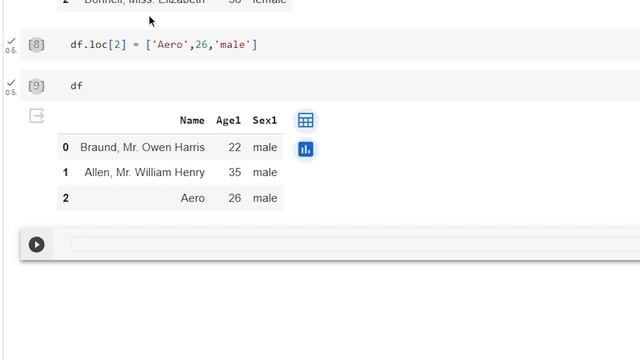Click the 'df' code in cell 9
The height and width of the screenshot is (360, 640).
pos(76,86)
